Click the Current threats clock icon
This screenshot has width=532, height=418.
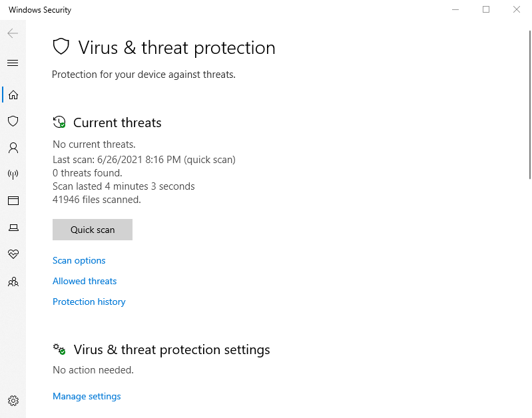[x=59, y=122]
